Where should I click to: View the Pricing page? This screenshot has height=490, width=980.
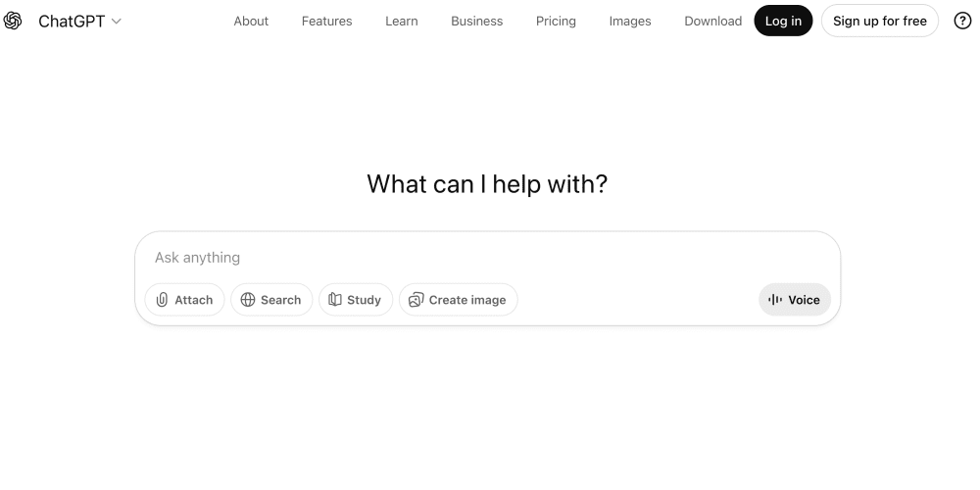point(556,21)
